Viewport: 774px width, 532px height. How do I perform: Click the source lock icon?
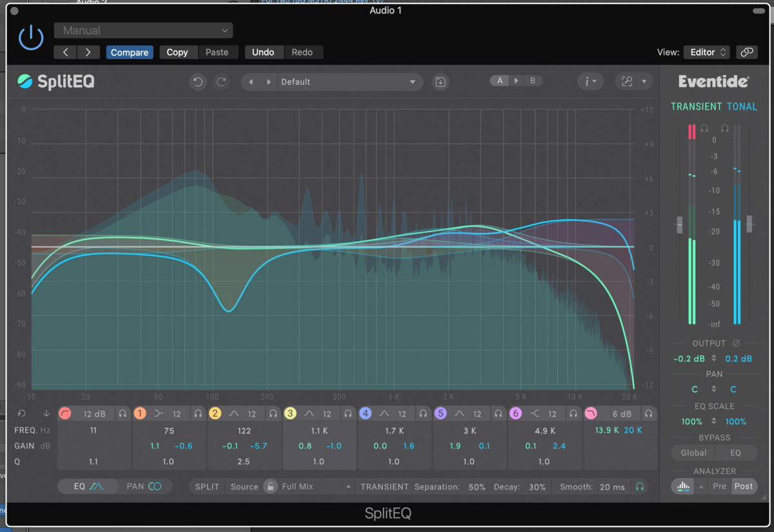270,487
